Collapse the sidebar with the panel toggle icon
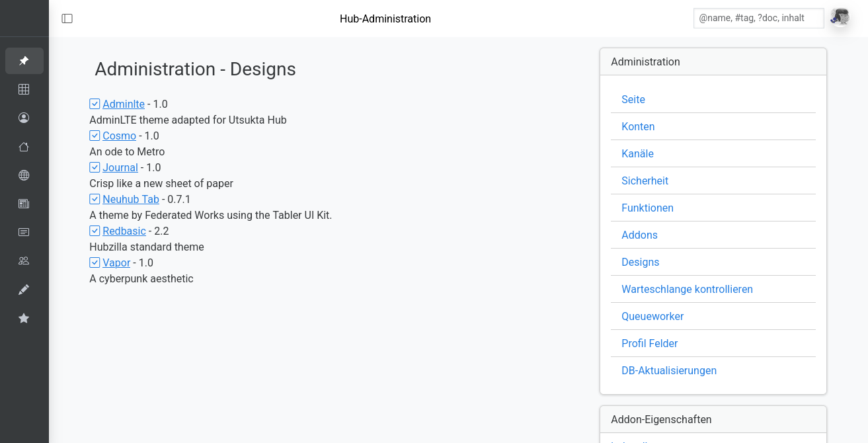This screenshot has width=868, height=443. pyautogui.click(x=67, y=19)
